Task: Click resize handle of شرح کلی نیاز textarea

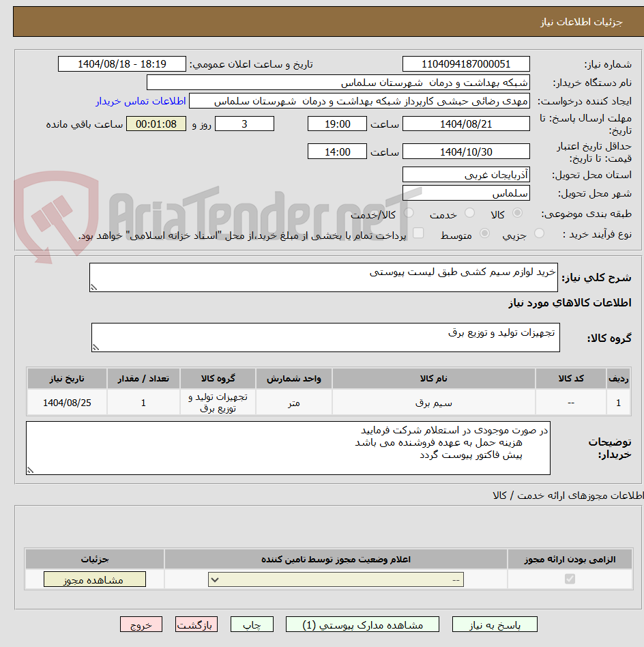Action: coord(93,287)
